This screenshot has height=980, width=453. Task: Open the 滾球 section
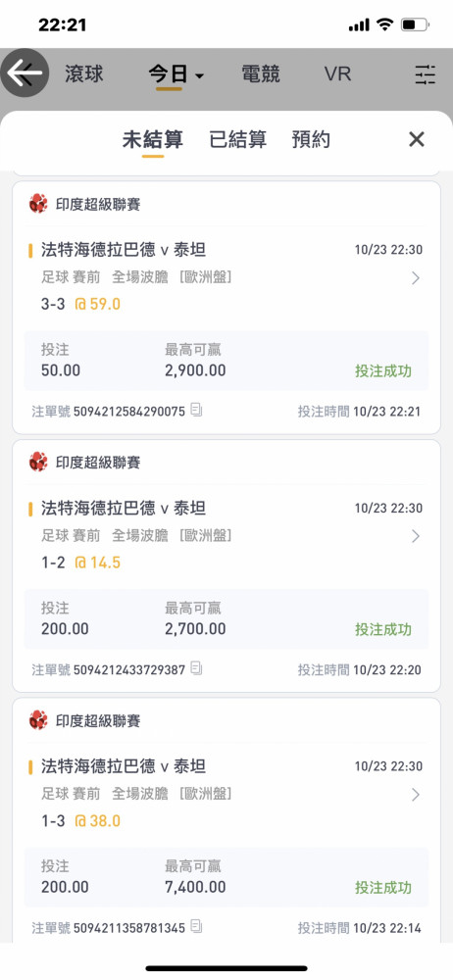[84, 74]
